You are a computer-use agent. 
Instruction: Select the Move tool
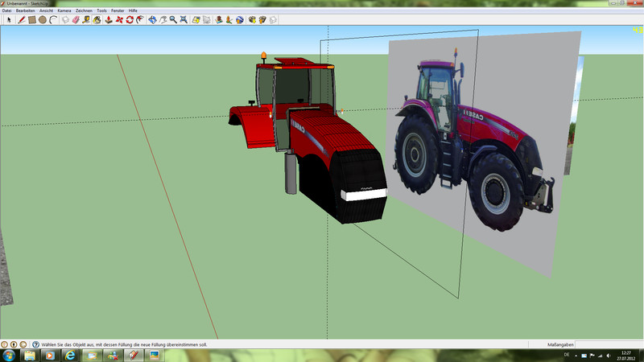click(119, 19)
